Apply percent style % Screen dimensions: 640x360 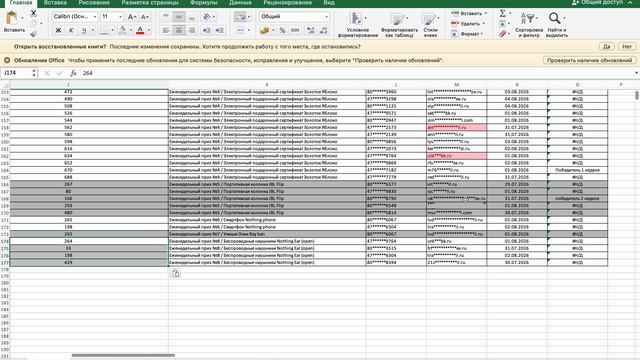282,30
